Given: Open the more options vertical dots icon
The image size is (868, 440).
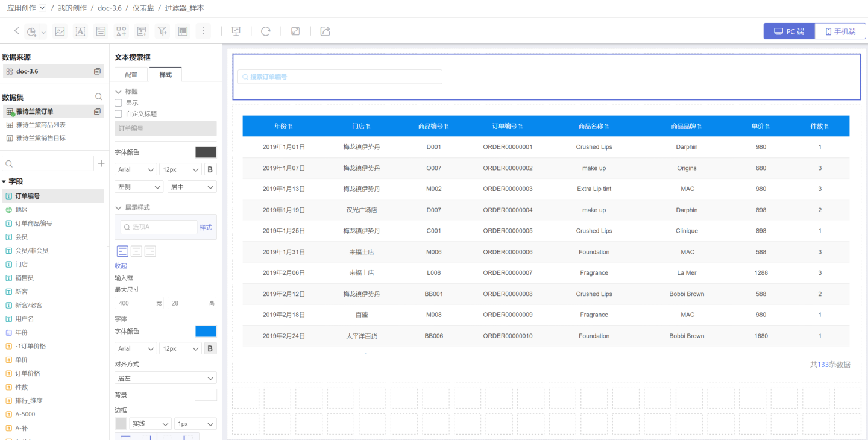Looking at the screenshot, I should [203, 31].
